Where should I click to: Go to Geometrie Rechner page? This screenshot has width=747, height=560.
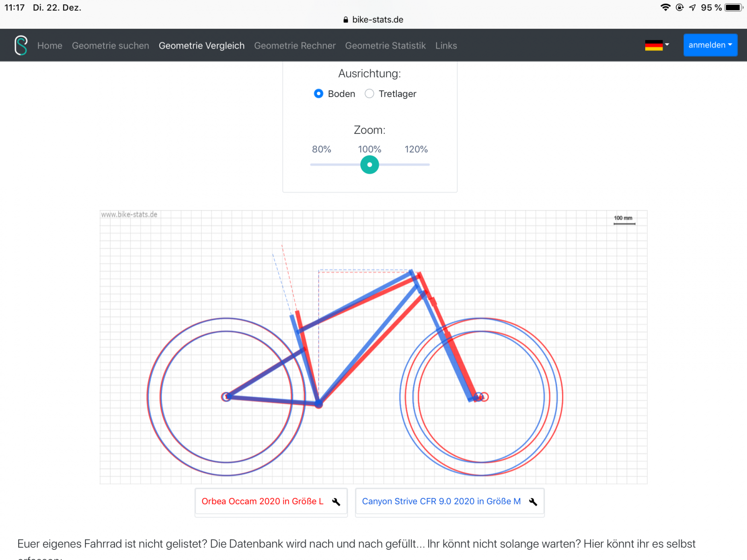pos(295,46)
